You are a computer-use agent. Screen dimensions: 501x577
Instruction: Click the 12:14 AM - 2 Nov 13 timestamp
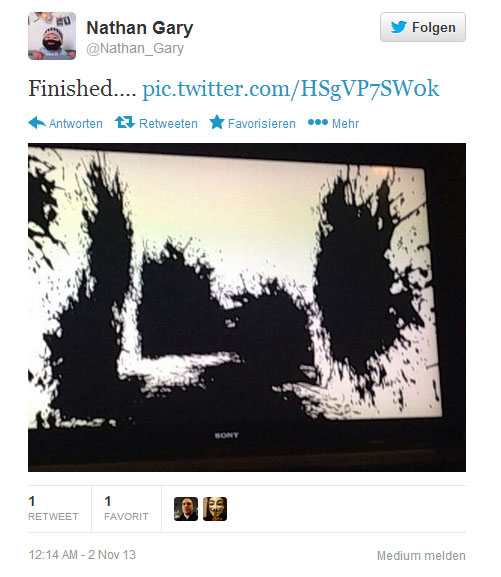point(82,555)
